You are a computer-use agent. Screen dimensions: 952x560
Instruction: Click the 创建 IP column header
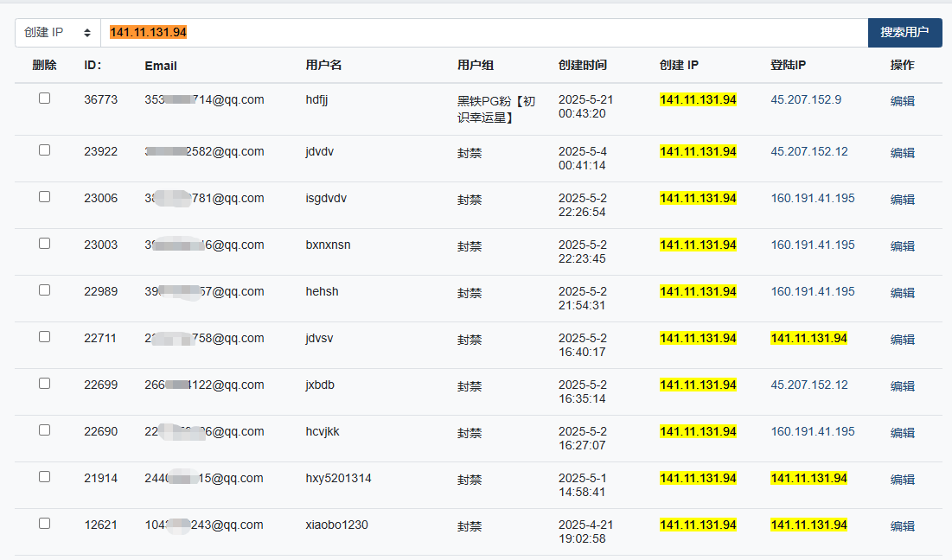point(679,66)
